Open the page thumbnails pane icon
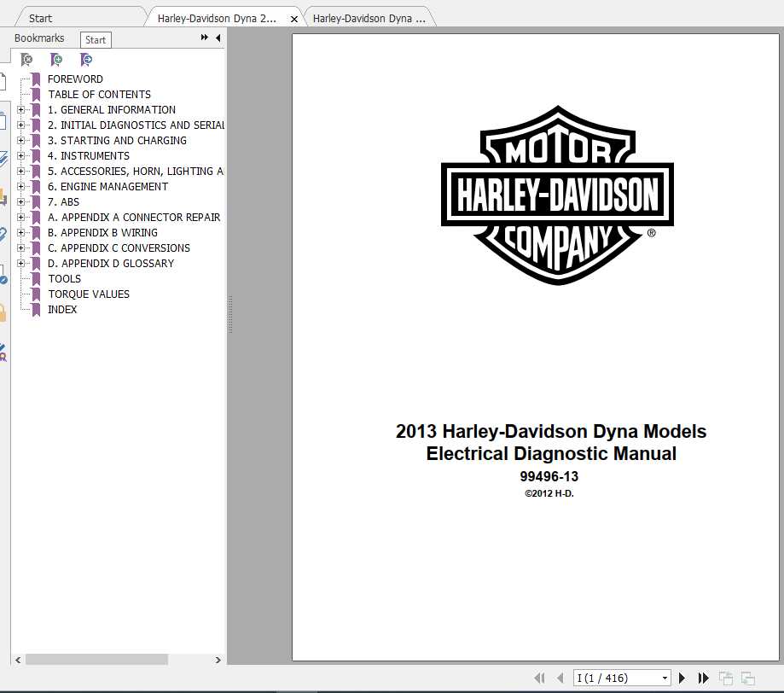 [4, 119]
